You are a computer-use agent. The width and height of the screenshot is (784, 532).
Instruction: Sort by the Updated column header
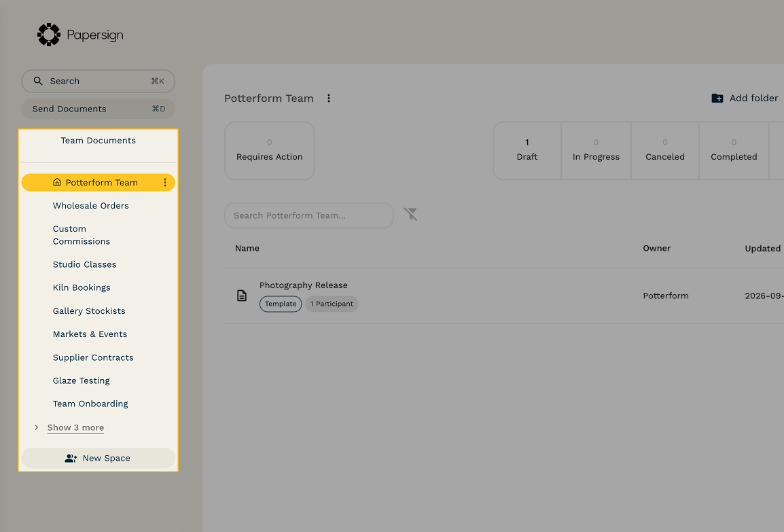[763, 249]
